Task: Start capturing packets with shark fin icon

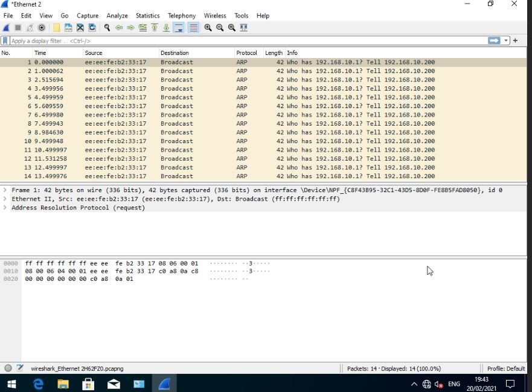Action: tap(6, 28)
